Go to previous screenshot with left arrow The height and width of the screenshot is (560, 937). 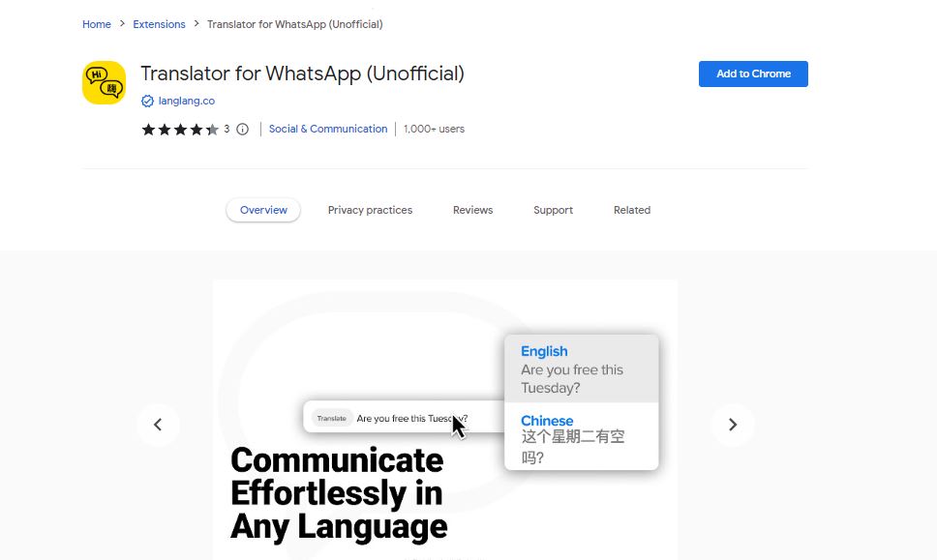coord(158,425)
